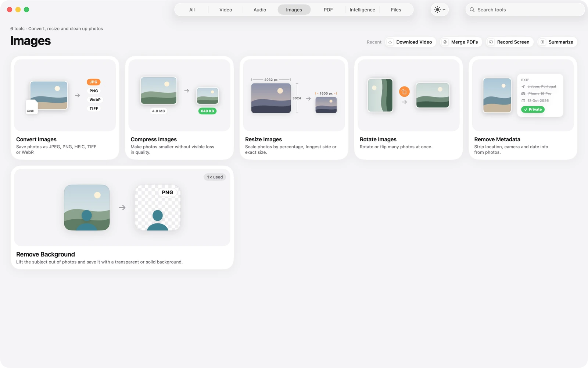The width and height of the screenshot is (588, 368).
Task: Open the recent Download Video shortcut
Action: coord(410,42)
